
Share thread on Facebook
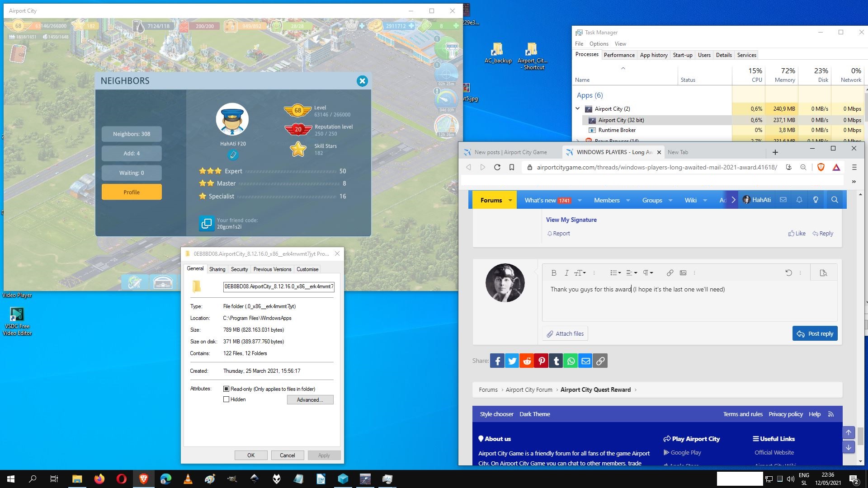[x=497, y=361]
